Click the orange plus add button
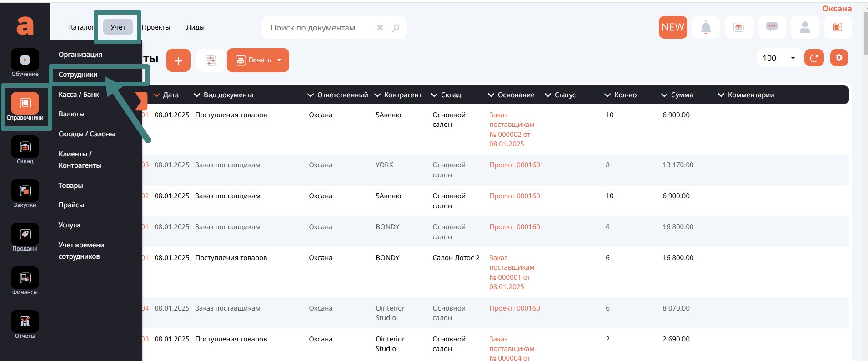 click(x=178, y=60)
